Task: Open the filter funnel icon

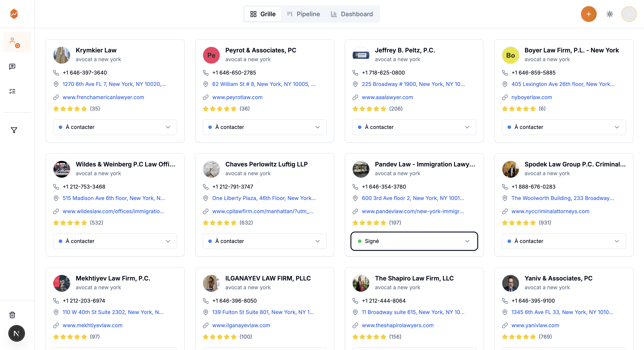Action: 14,130
